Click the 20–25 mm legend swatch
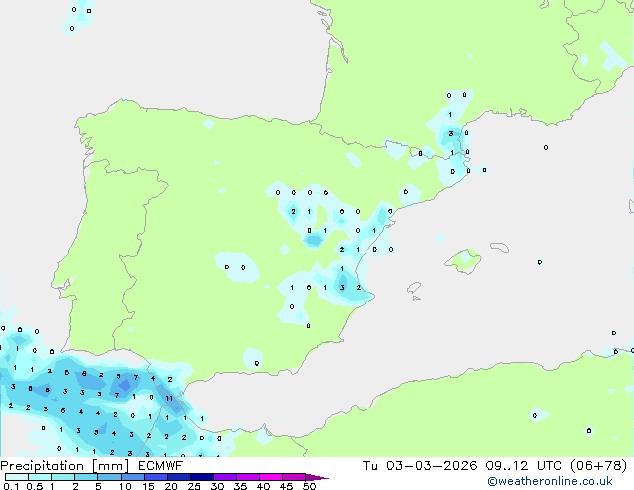Image resolution: width=634 pixels, height=490 pixels. (x=179, y=477)
